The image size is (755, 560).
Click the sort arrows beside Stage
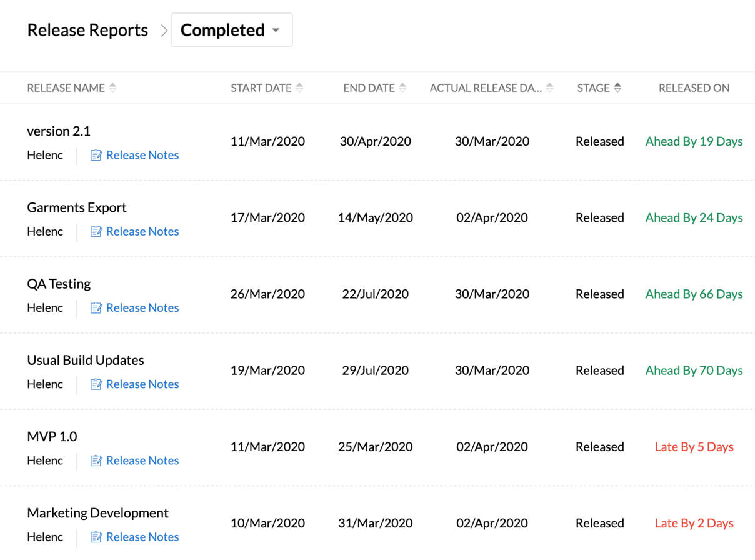[617, 88]
